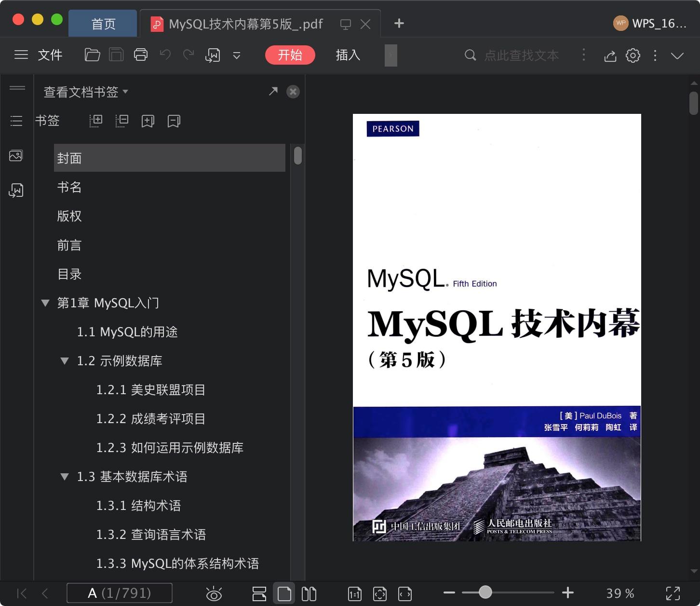Open the 文件 menu
Viewport: 700px width, 606px height.
pyautogui.click(x=50, y=55)
